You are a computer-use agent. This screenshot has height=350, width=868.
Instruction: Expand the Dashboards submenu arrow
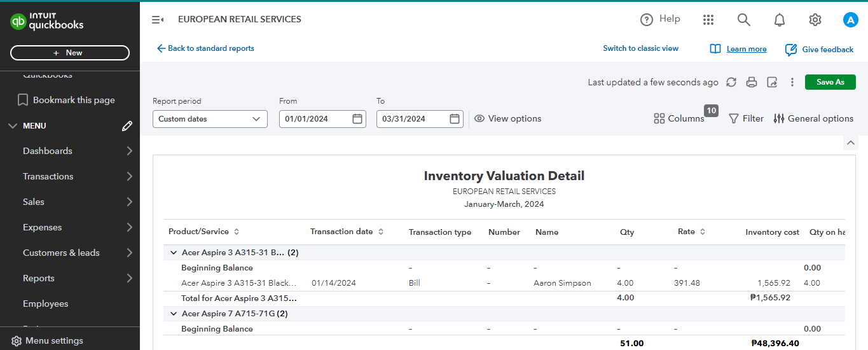(129, 151)
